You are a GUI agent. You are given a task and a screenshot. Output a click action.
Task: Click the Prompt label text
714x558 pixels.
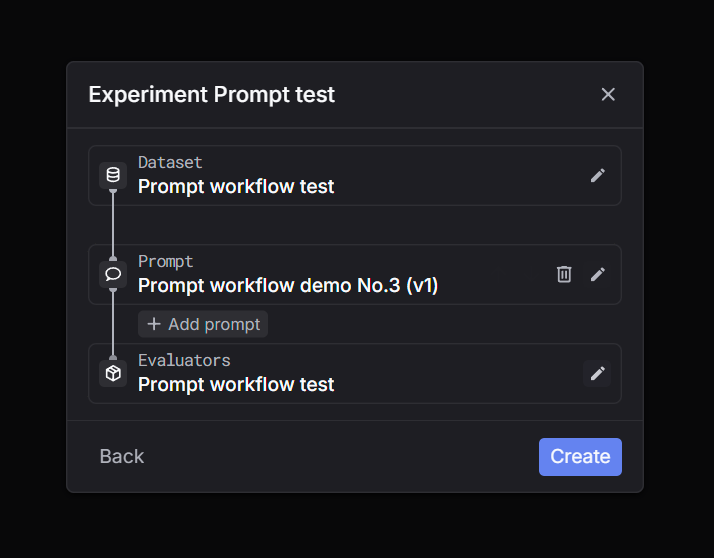[x=166, y=261]
